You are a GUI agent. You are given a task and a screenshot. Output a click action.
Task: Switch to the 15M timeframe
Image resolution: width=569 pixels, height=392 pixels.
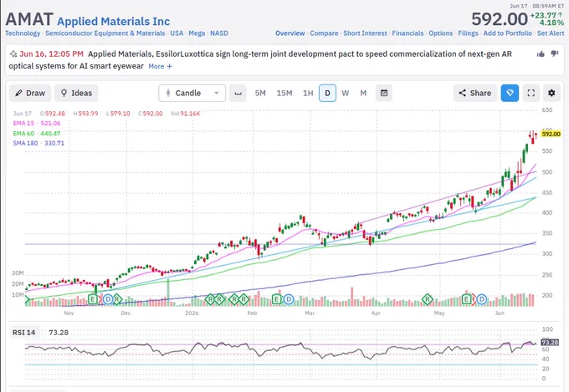[x=284, y=94]
